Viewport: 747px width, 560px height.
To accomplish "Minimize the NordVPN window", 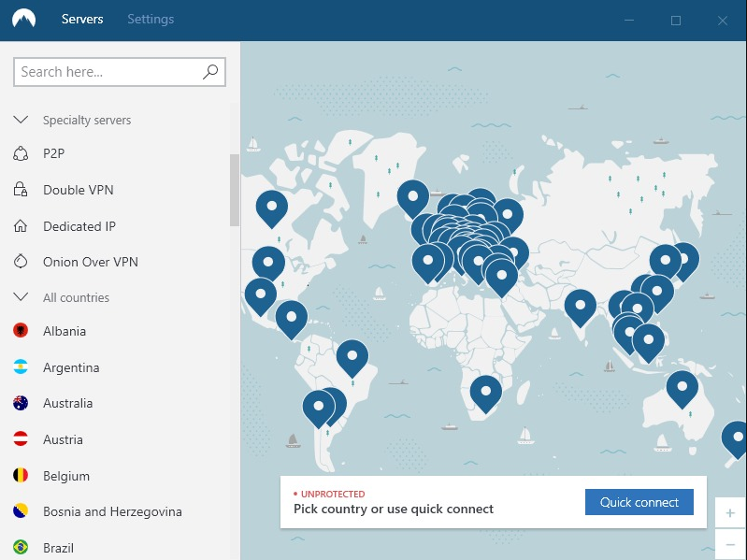I will (x=629, y=20).
